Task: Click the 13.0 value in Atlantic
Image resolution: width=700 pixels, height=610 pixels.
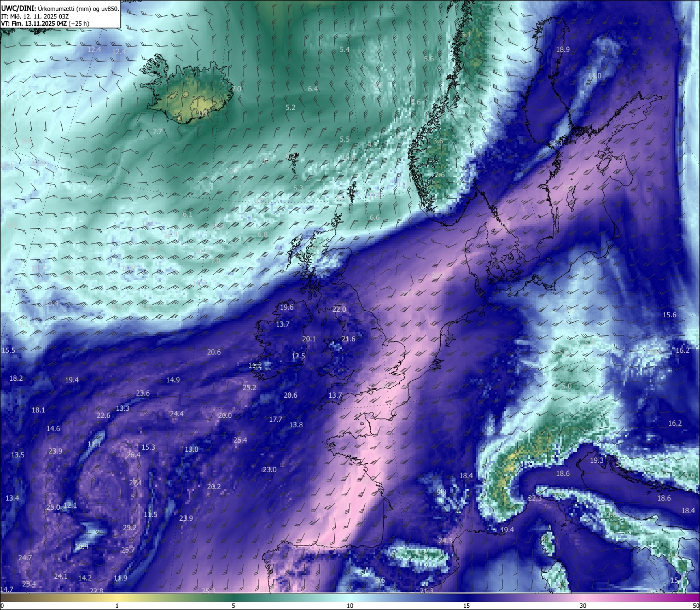Action: coord(191,449)
